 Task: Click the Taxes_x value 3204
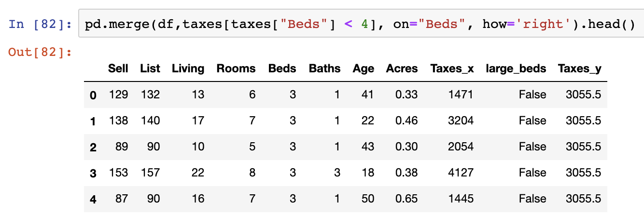(x=461, y=121)
